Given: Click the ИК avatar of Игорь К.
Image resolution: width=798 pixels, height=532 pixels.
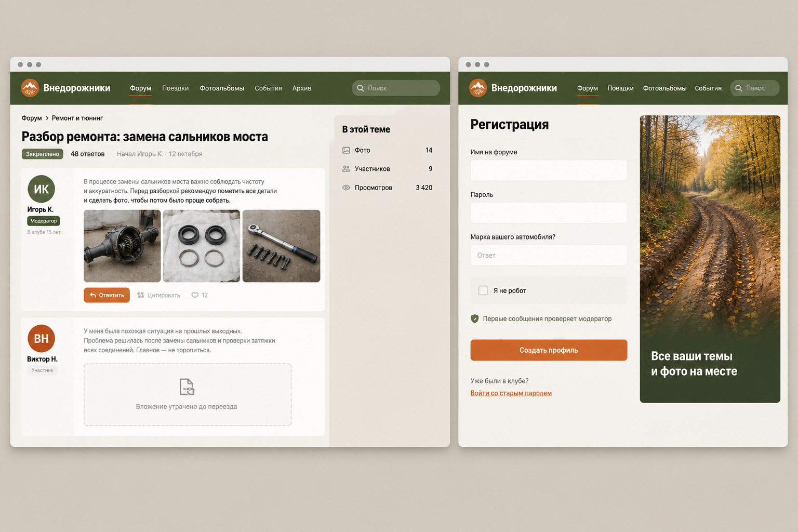Looking at the screenshot, I should (x=41, y=189).
